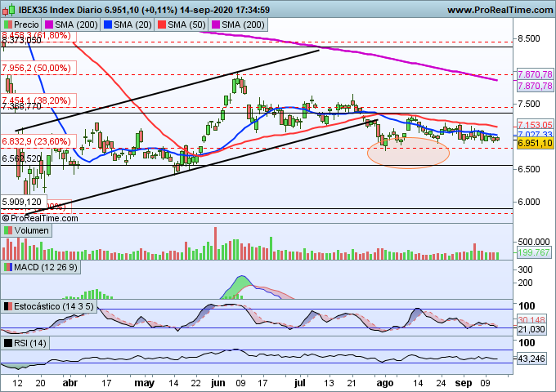Click the Precio legend color icon

pos(8,25)
